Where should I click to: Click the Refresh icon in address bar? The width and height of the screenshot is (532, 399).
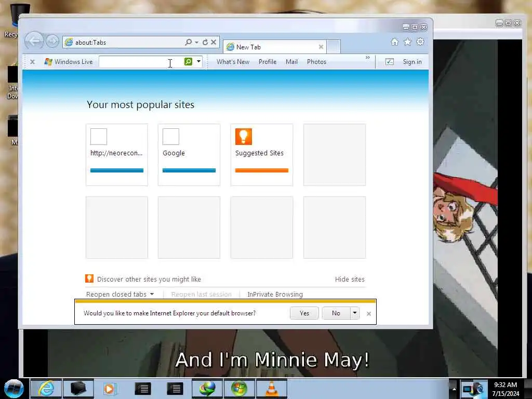205,42
